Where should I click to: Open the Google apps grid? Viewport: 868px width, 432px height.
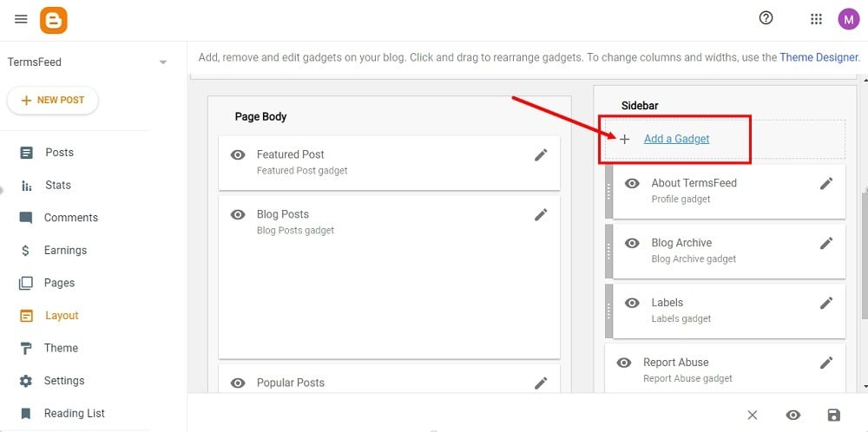816,19
